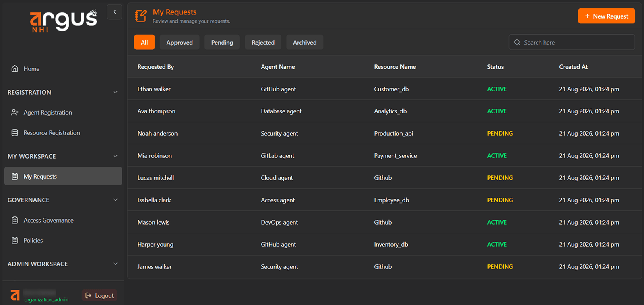Click the Requested By column header
Viewport: 644px width, 305px height.
point(156,67)
